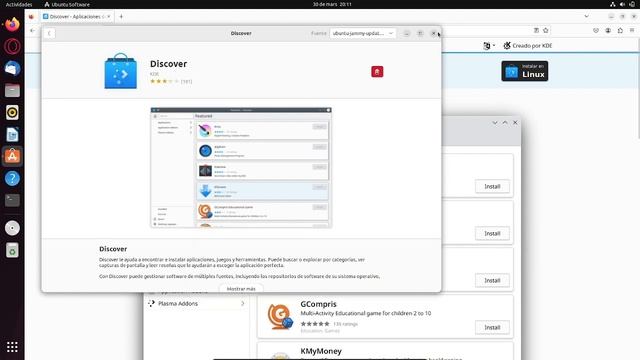Click Firefox back arrow button
Viewport: 640px width, 360px height.
click(x=33, y=31)
